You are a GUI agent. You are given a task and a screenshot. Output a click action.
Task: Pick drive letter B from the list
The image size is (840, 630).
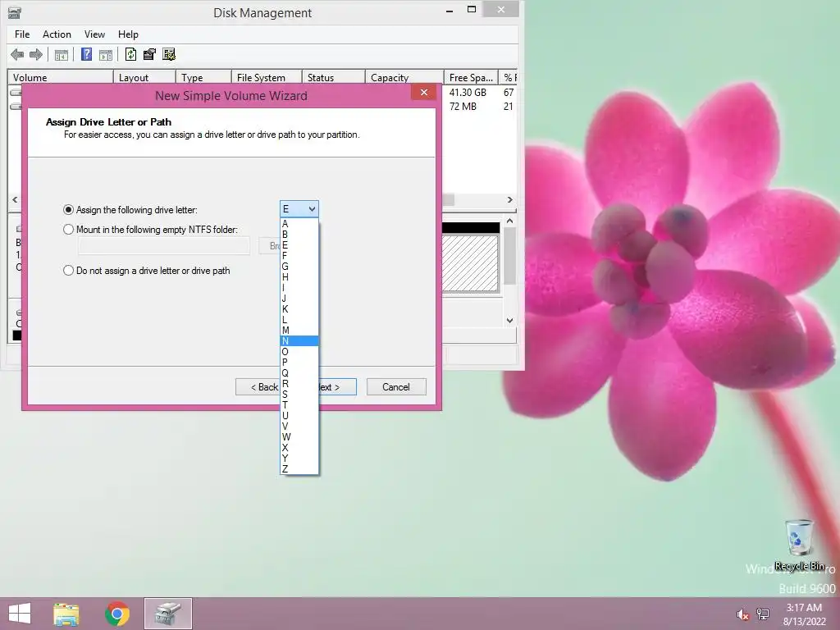tap(299, 234)
